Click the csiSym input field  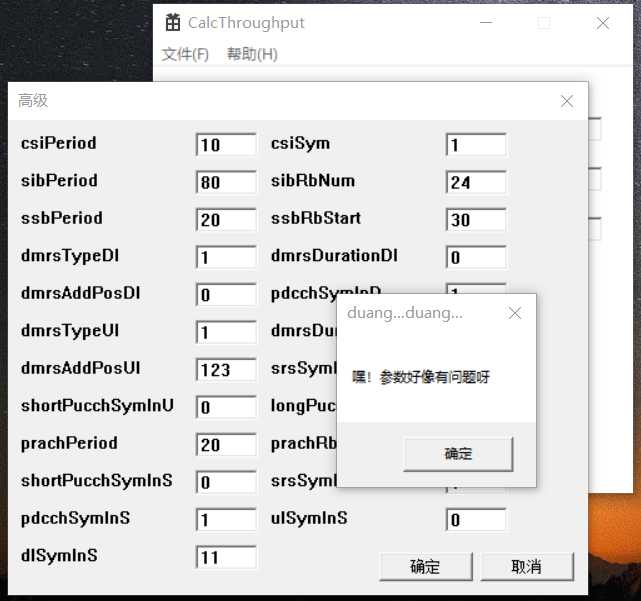pyautogui.click(x=476, y=145)
